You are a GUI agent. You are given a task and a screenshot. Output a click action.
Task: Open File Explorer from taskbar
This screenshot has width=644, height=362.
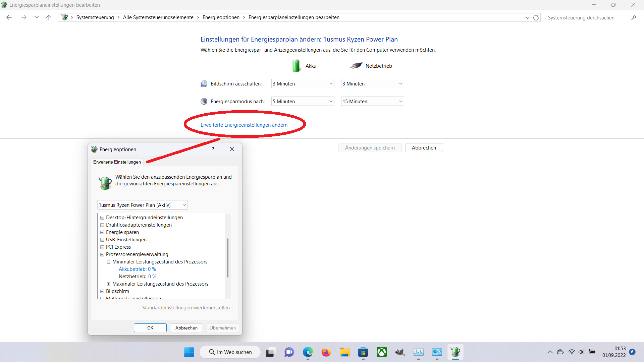click(344, 352)
